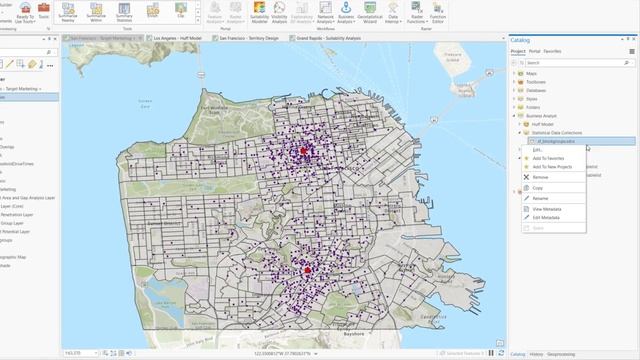Open the Business Analysis menu

346,12
